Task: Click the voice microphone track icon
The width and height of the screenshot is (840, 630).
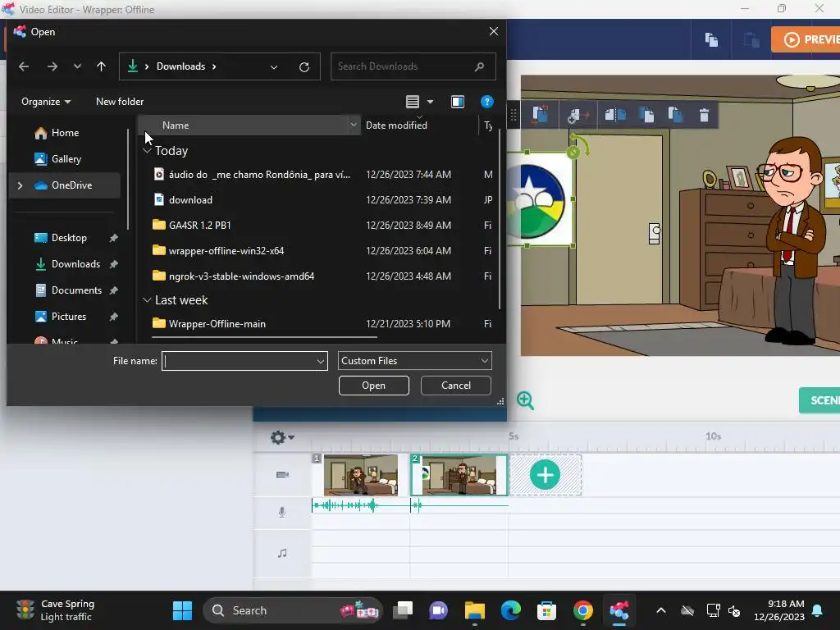Action: coord(282,512)
